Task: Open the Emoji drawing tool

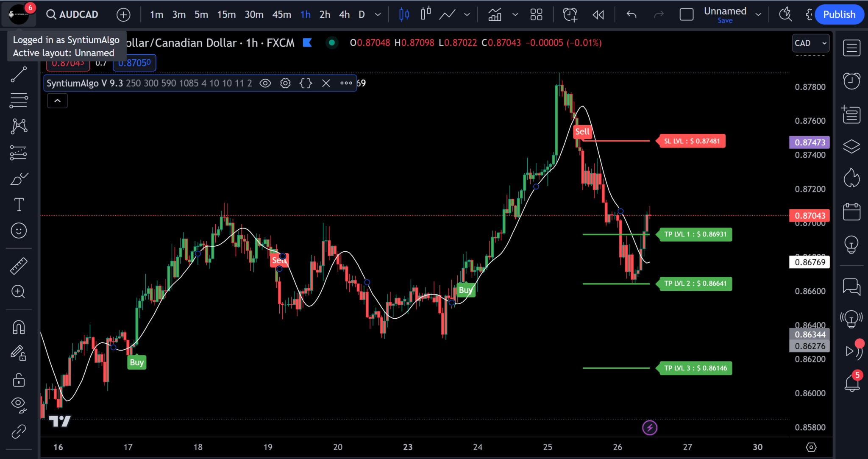Action: point(19,231)
